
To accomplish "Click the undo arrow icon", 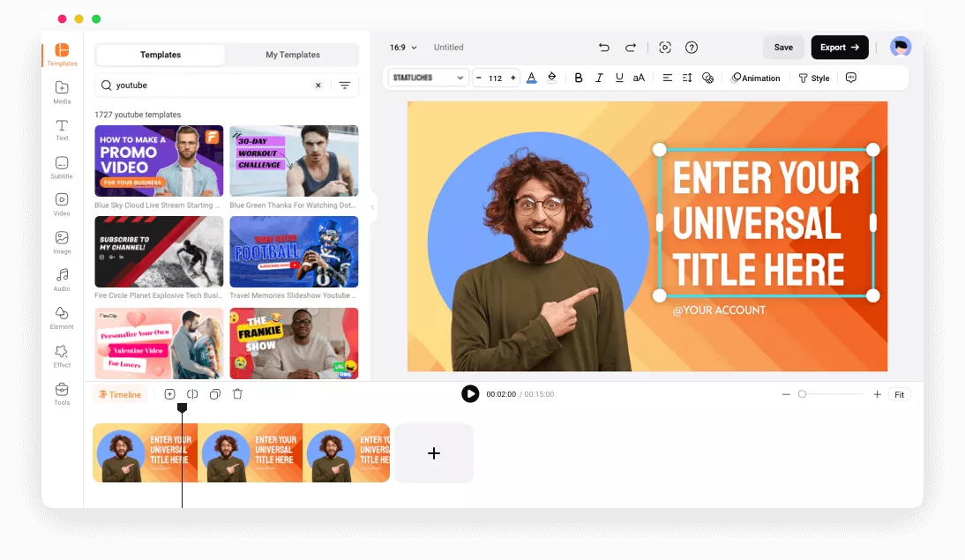I will 603,48.
